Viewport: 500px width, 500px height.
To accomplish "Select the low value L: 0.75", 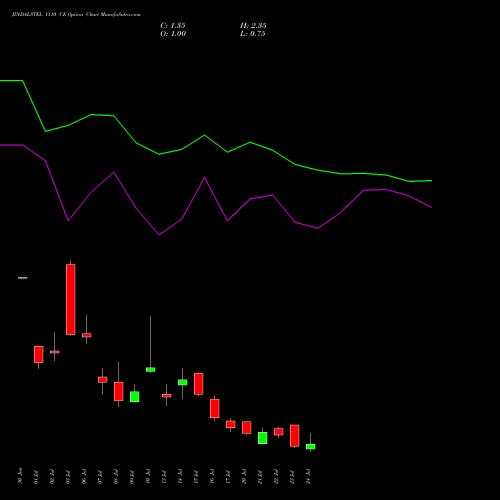I will click(x=253, y=34).
